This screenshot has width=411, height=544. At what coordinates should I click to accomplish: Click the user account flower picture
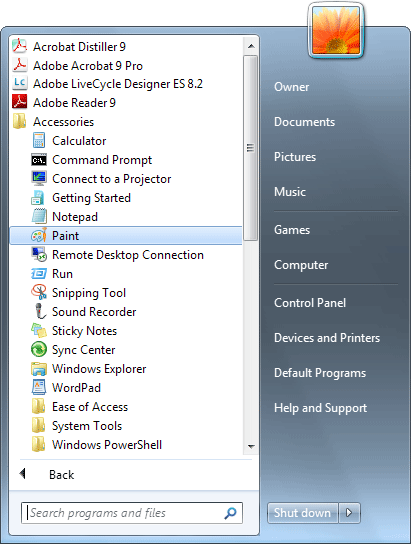335,31
